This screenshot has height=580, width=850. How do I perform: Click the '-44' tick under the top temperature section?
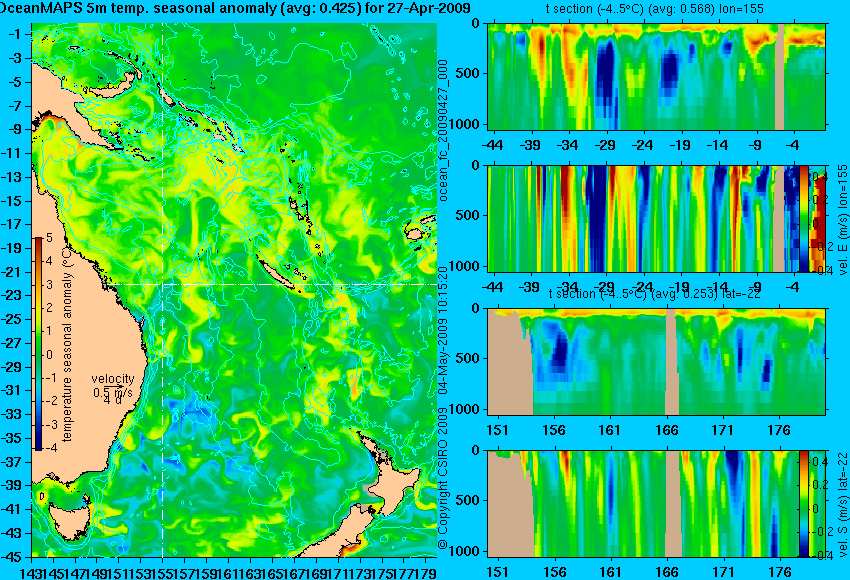coord(492,145)
